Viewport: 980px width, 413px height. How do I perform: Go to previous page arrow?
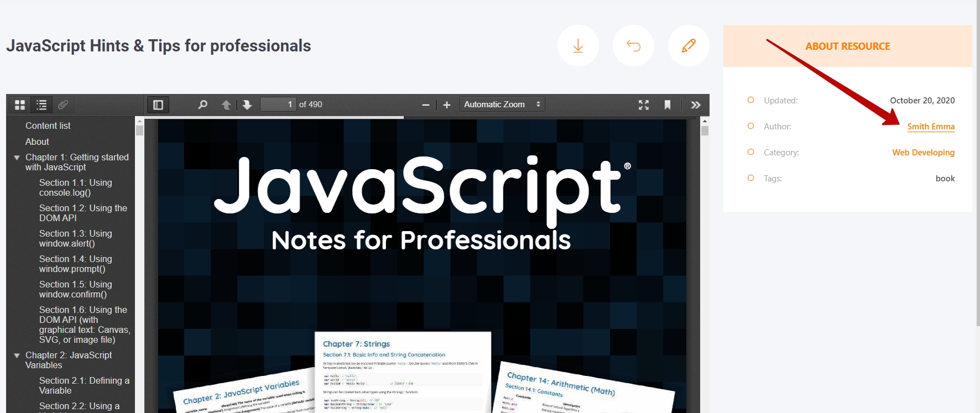[x=226, y=104]
